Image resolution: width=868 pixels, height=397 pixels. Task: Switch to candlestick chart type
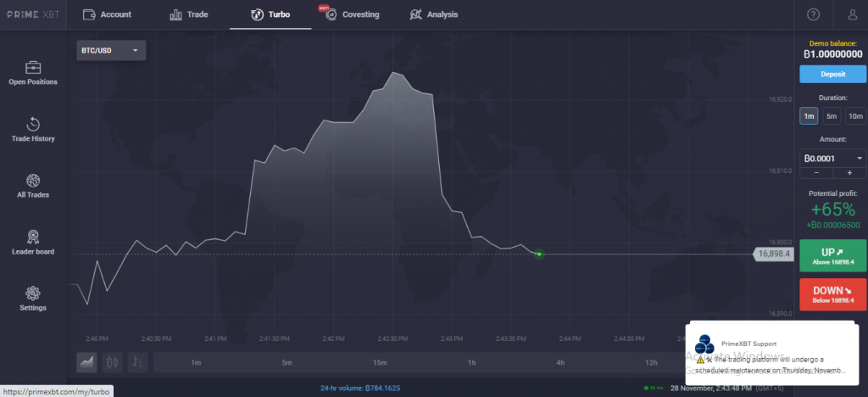coord(113,363)
